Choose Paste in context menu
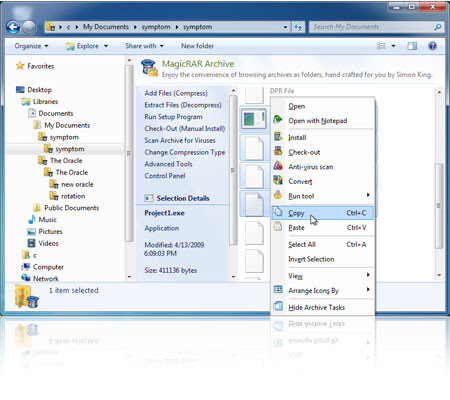This screenshot has width=450, height=400. tap(323, 227)
